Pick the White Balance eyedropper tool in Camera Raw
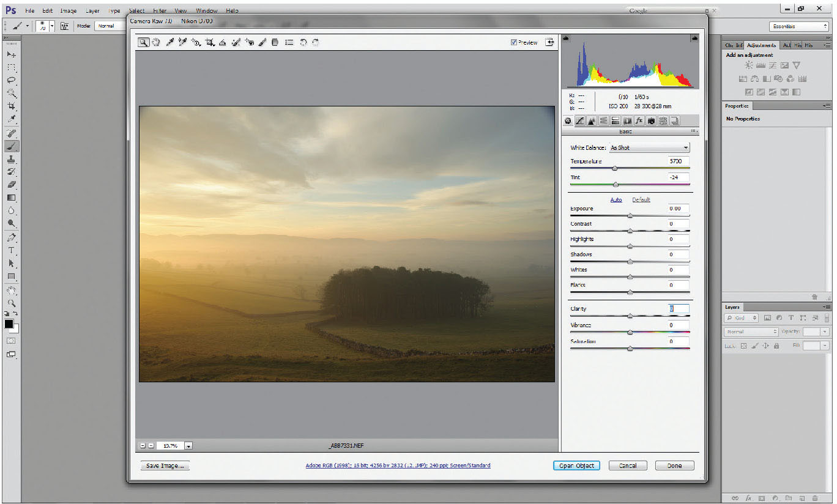Image resolution: width=837 pixels, height=504 pixels. tap(170, 42)
